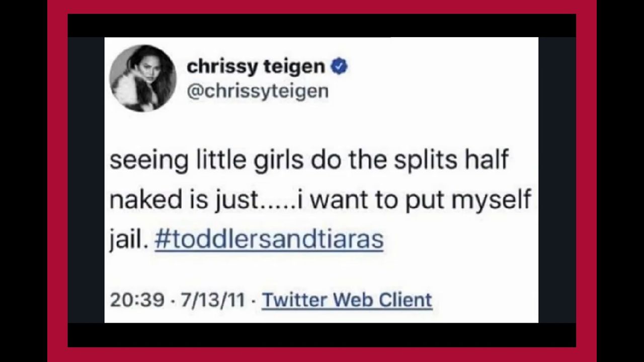Click the red border on the left side
Image resolution: width=644 pixels, height=362 pixels.
(x=57, y=181)
